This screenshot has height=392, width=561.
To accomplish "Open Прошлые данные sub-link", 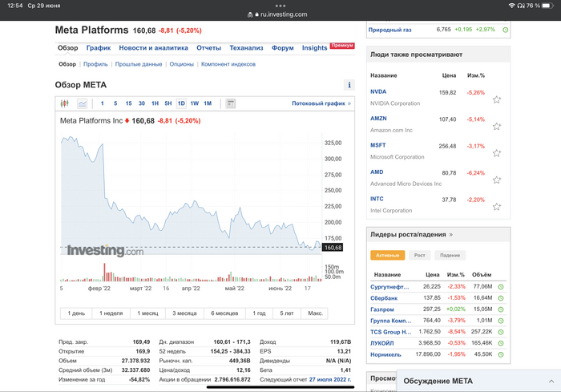I will coord(139,64).
